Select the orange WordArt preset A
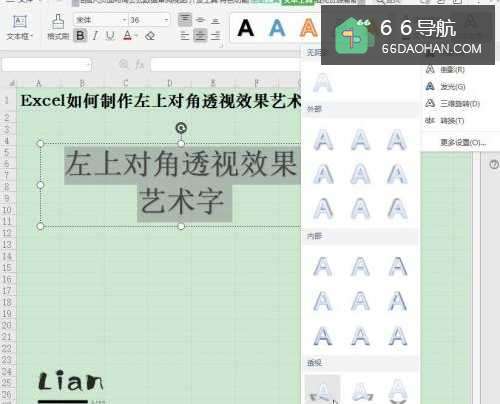Screen dimensions: 500x404 [x=308, y=28]
